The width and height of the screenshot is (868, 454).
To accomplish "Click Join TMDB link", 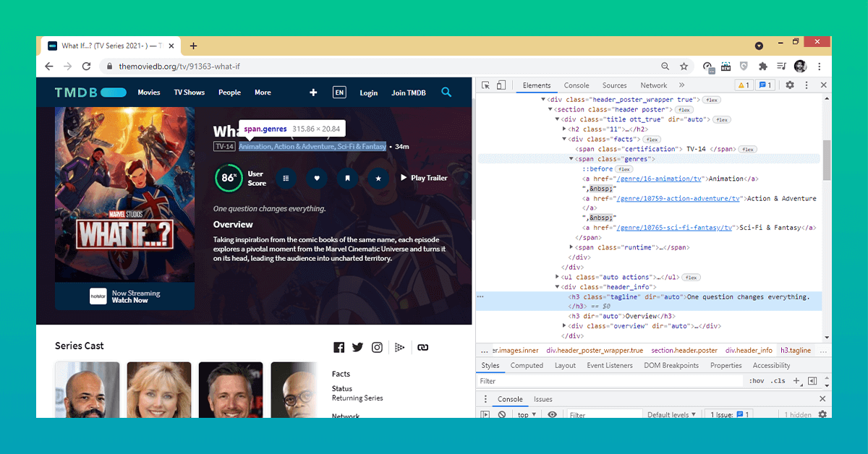I will click(x=409, y=93).
